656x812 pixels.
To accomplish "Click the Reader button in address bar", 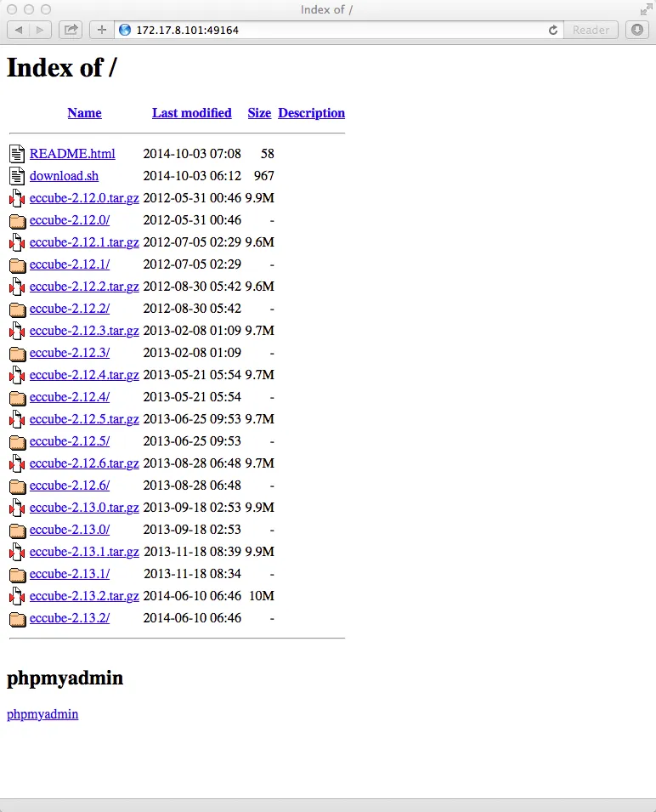I will point(591,30).
